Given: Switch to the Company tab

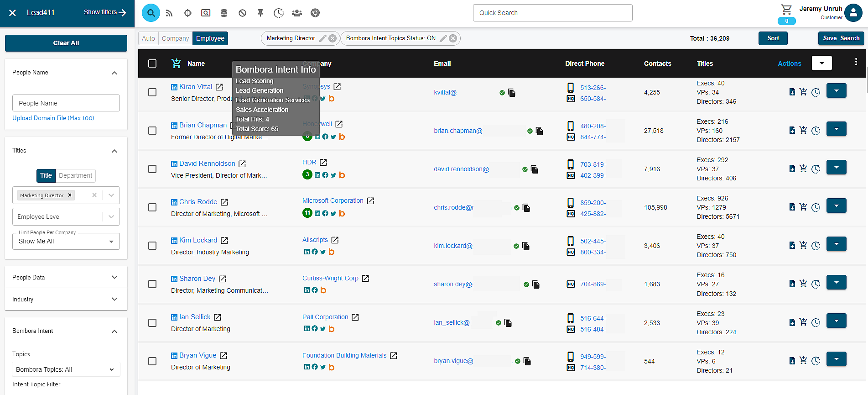Looking at the screenshot, I should tap(175, 38).
